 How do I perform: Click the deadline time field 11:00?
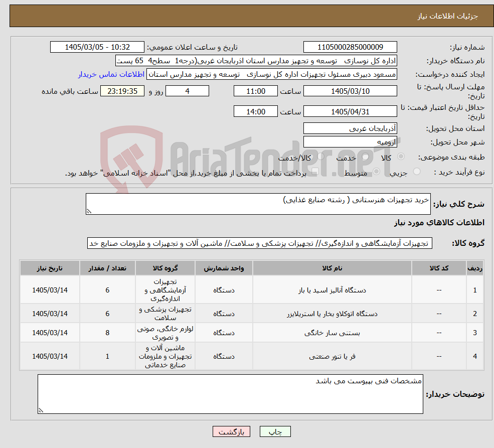point(255,91)
